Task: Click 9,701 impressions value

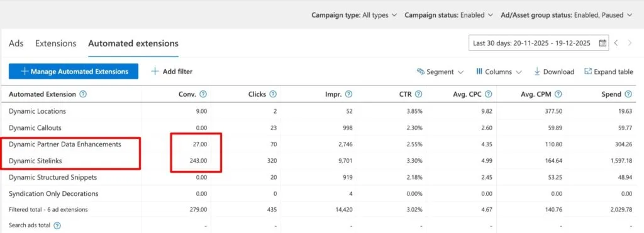Action: pyautogui.click(x=345, y=161)
